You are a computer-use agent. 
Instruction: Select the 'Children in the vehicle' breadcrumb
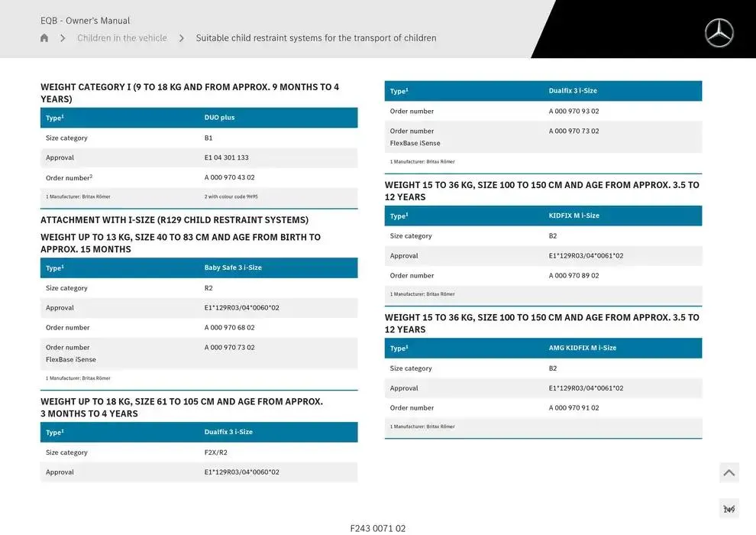[122, 37]
